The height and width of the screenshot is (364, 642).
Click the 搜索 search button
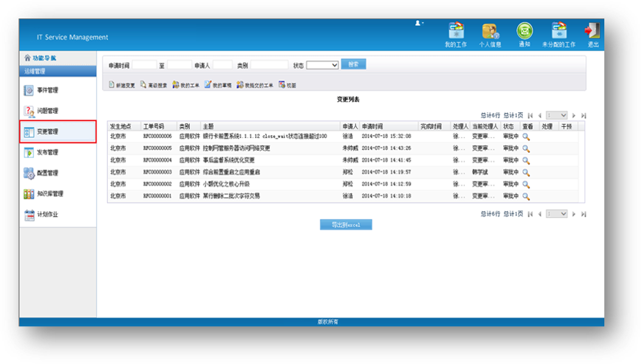coord(353,65)
